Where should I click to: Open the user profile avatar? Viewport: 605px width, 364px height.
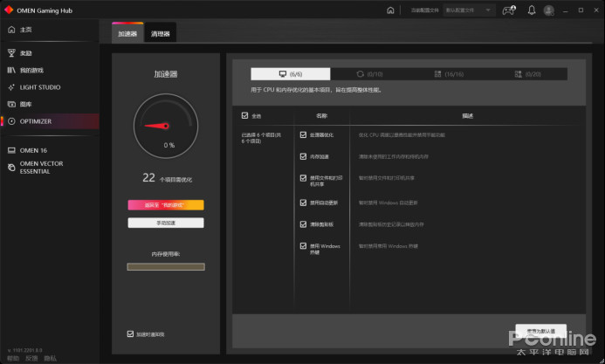548,10
